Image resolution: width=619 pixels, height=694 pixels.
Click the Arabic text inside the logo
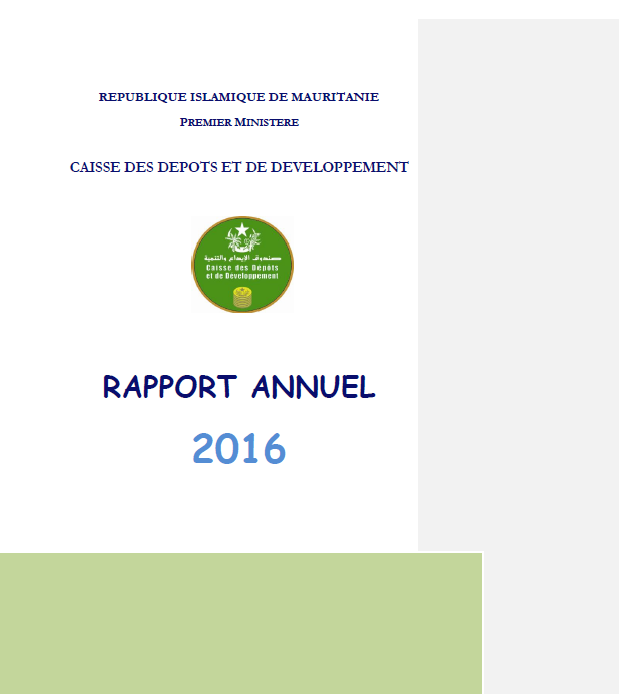[x=242, y=258]
